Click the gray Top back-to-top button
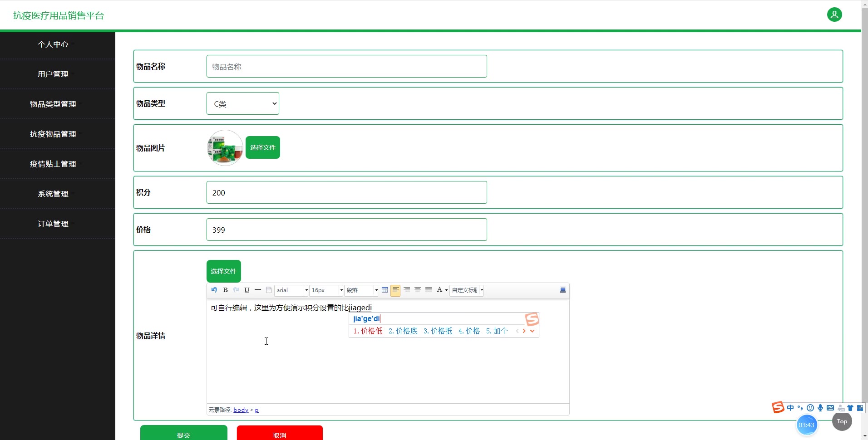 pyautogui.click(x=842, y=421)
